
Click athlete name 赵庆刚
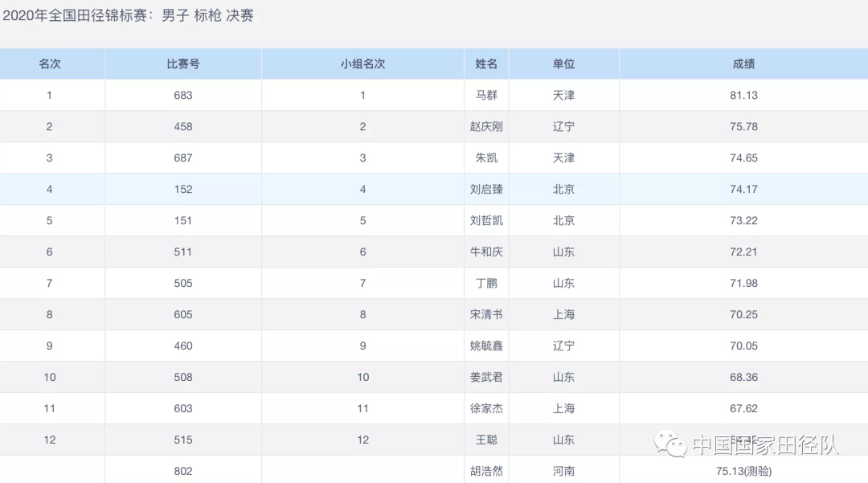486,126
